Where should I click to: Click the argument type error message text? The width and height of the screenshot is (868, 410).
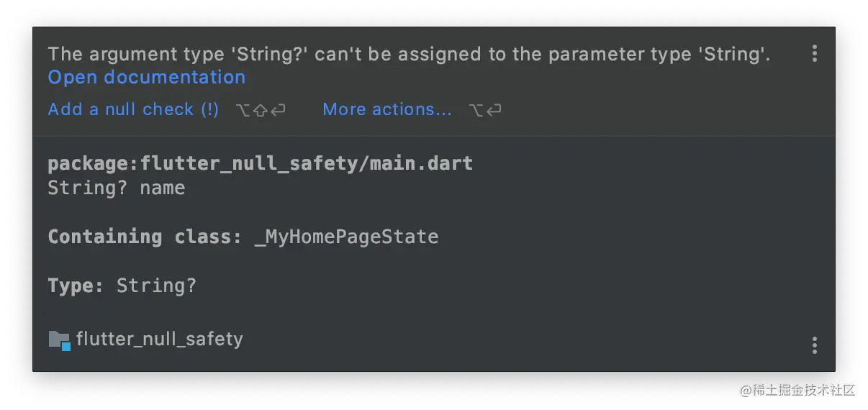(409, 54)
